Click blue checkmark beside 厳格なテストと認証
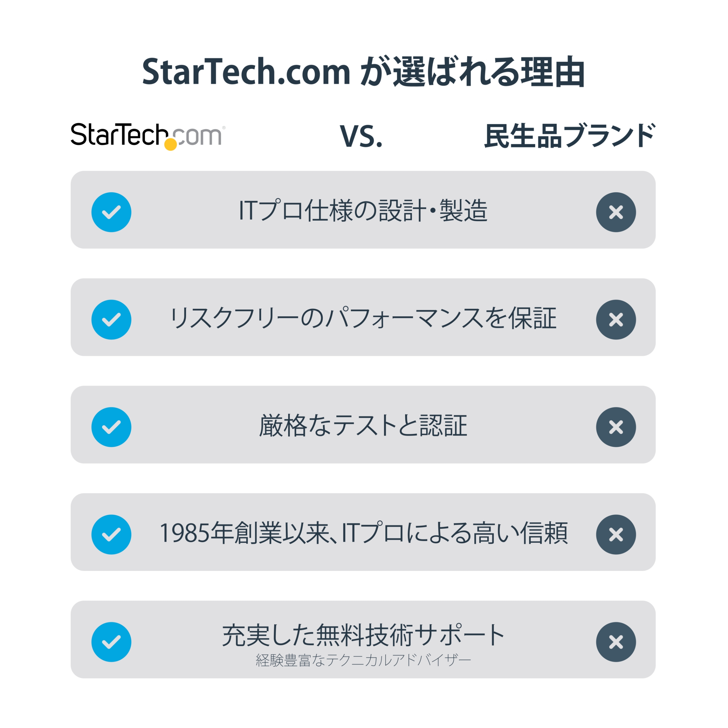Screen dimensions: 728x728 pos(111,427)
